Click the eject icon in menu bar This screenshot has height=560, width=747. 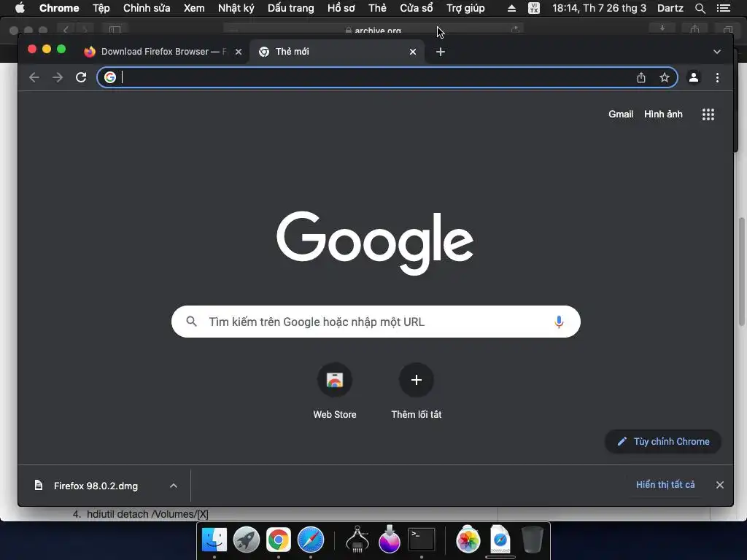pos(511,8)
